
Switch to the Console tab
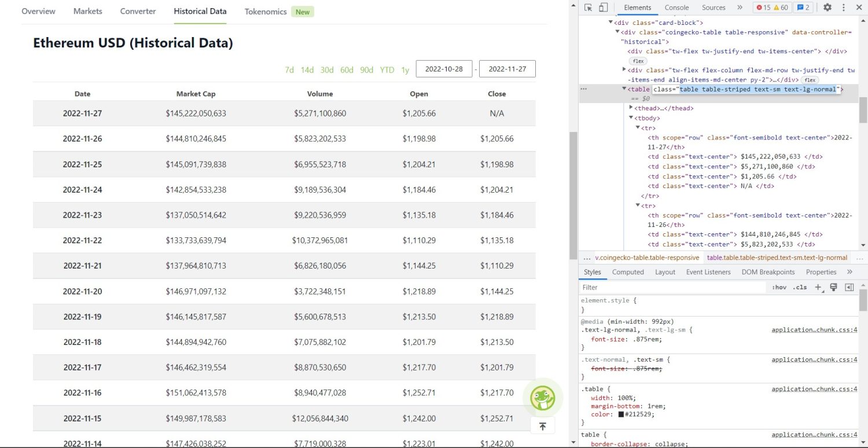[676, 8]
